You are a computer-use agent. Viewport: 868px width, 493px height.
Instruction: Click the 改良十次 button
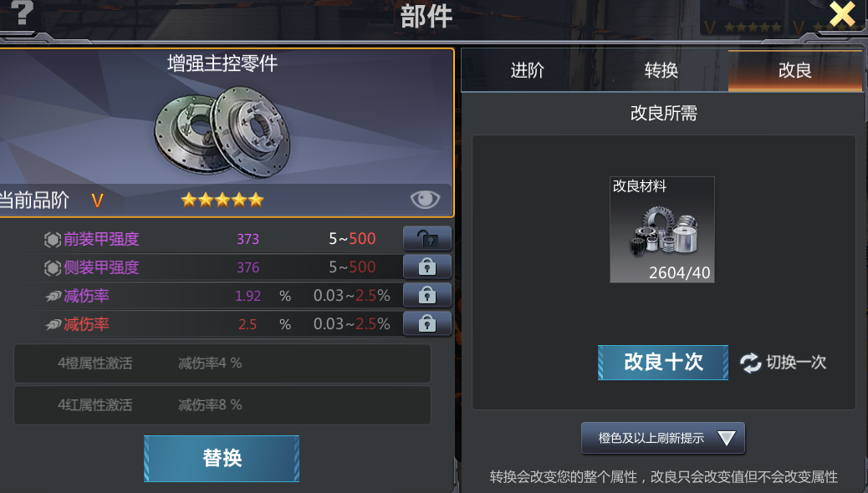663,363
